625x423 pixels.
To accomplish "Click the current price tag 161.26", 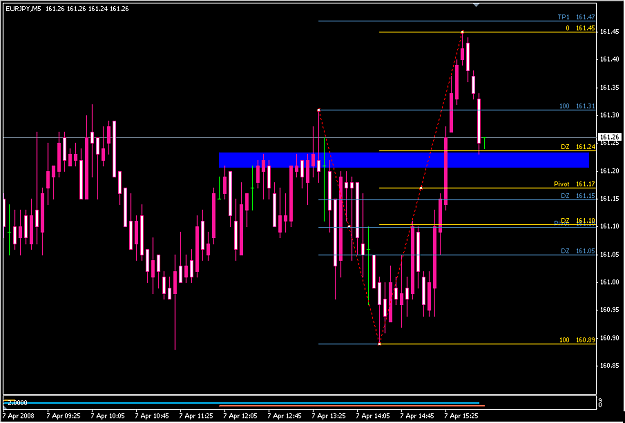I will pyautogui.click(x=608, y=137).
